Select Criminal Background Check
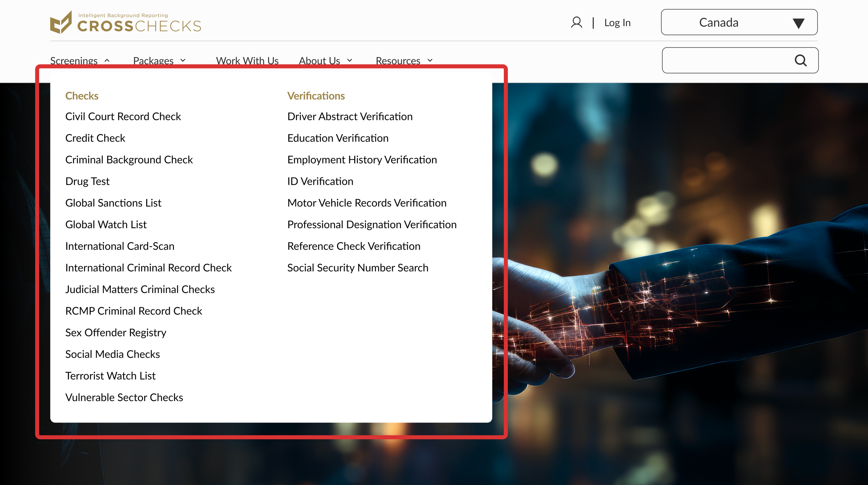This screenshot has width=868, height=485. tap(129, 160)
